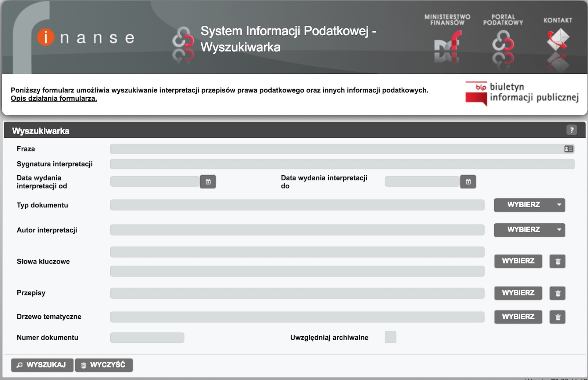Viewport: 588px width, 380px height.
Task: Click the Wyszukiwarka panel title
Action: tap(41, 131)
